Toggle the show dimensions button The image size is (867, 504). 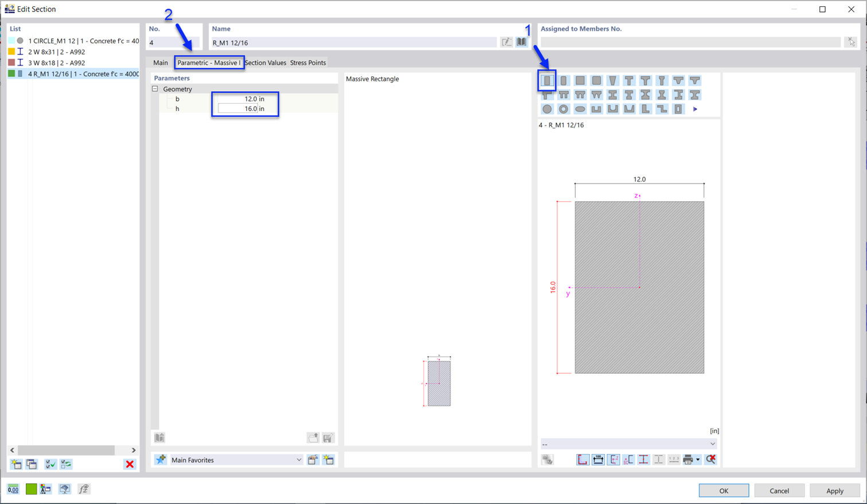(x=598, y=459)
